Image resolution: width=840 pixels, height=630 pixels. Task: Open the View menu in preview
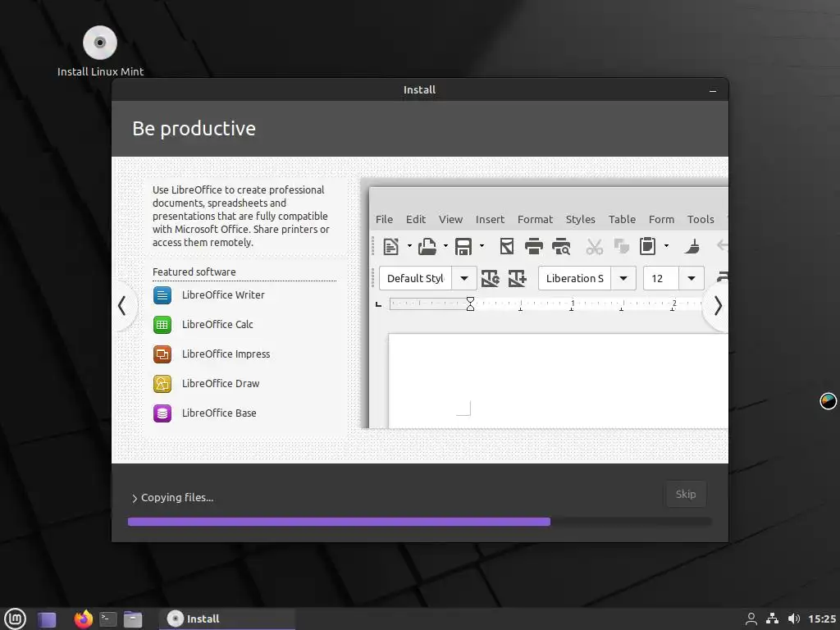coord(450,220)
